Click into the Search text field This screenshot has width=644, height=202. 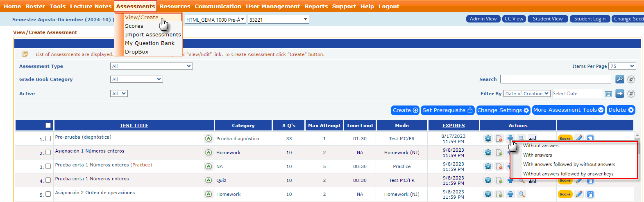(555, 79)
